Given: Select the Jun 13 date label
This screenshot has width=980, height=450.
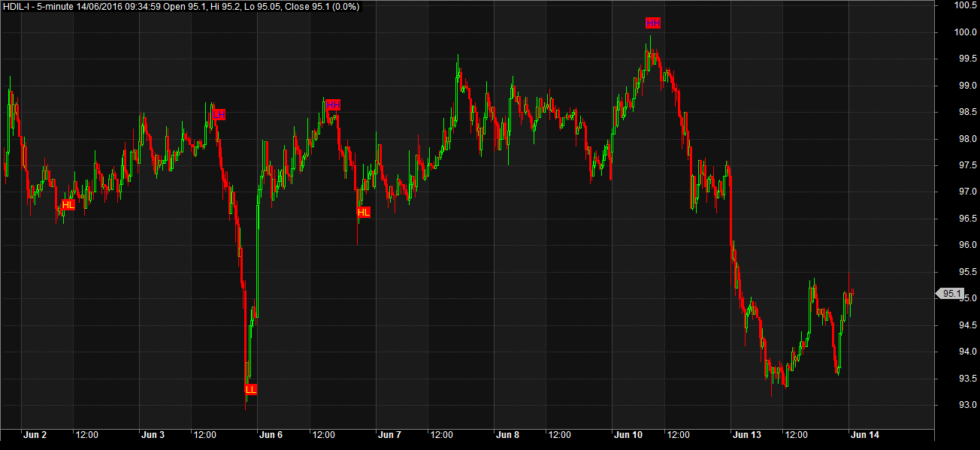Looking at the screenshot, I should (747, 435).
